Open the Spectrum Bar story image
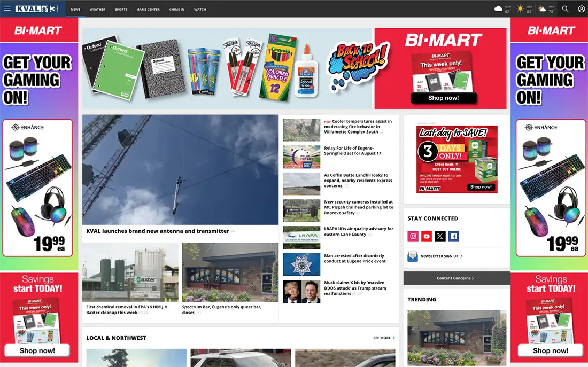588x367 pixels. tap(230, 272)
